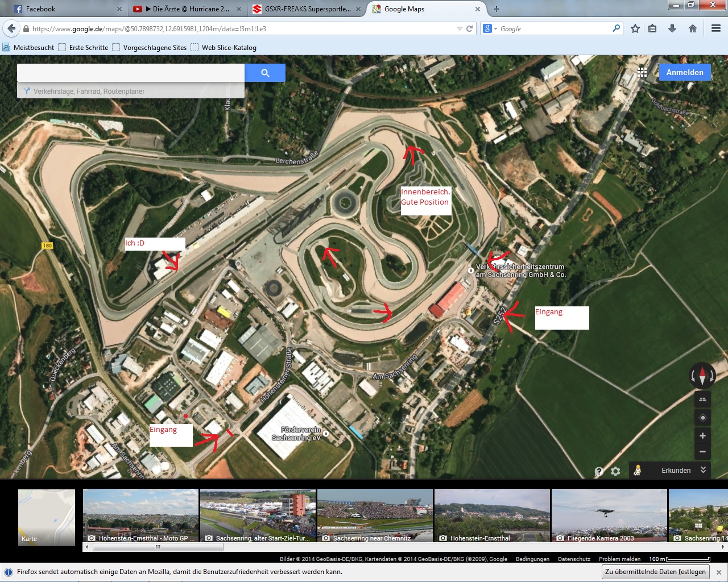Click the photo strip horizontal scrollbar

pos(158,547)
